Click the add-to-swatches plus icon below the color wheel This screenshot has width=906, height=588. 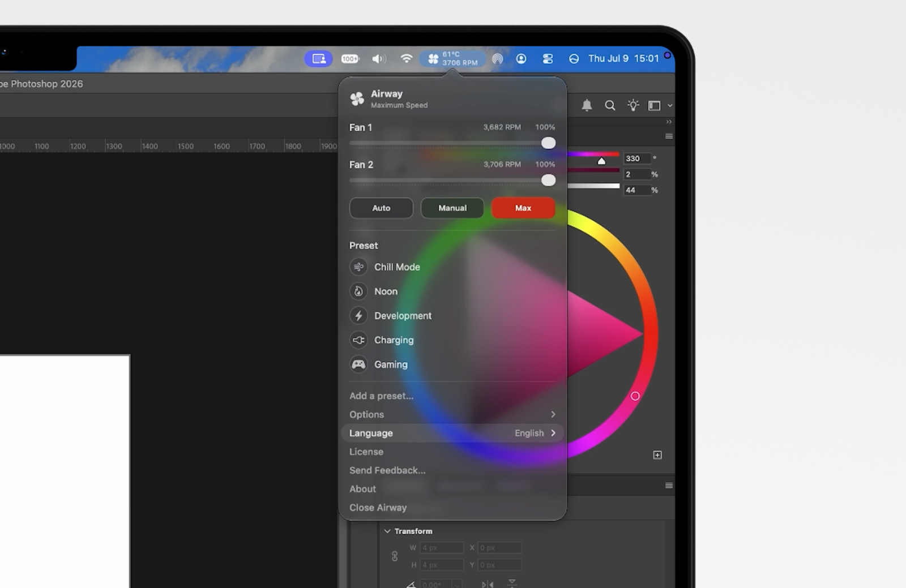pos(657,455)
